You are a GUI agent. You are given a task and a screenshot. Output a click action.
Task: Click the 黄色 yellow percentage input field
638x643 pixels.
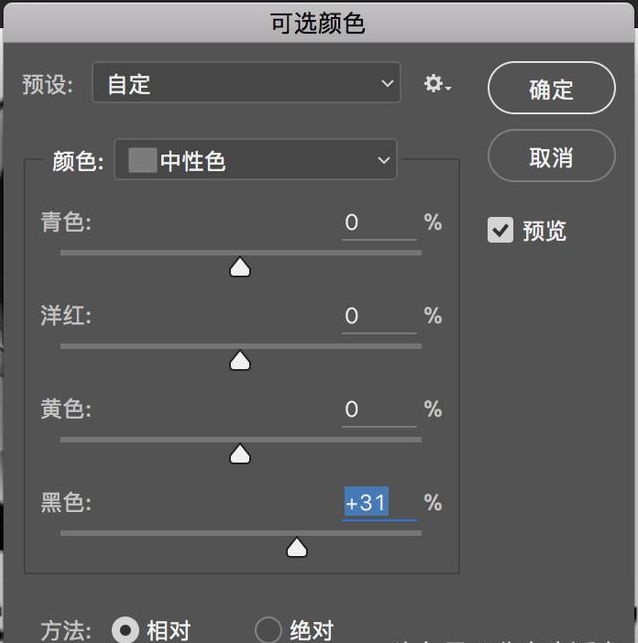[x=378, y=409]
